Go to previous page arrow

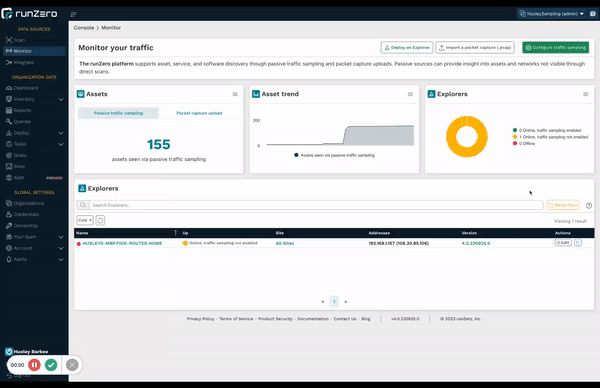[x=323, y=302]
